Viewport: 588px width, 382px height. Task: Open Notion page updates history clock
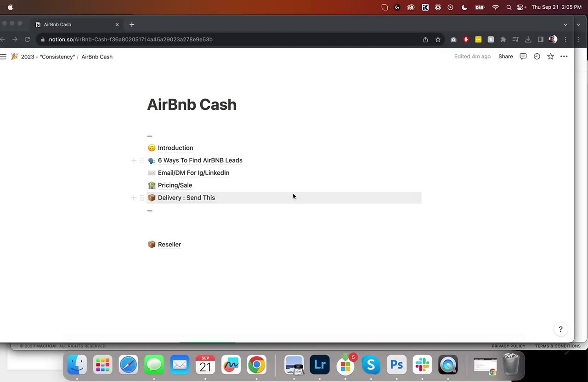[537, 57]
